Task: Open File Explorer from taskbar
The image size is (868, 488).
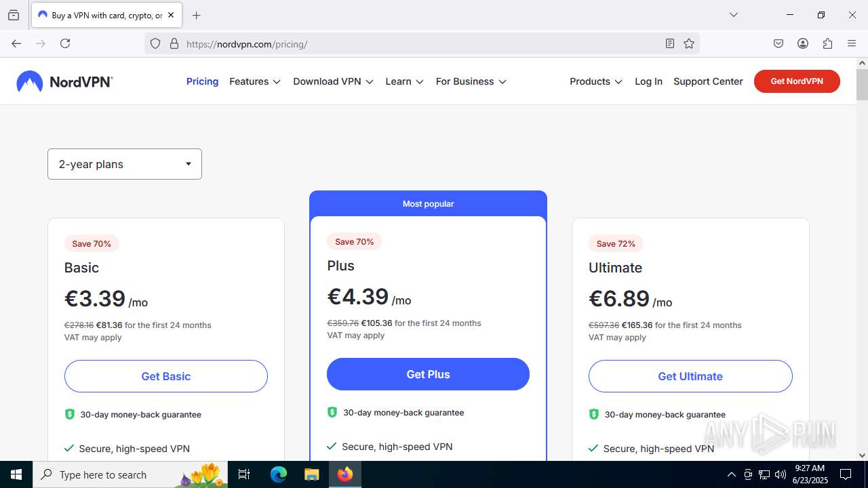Action: click(311, 474)
